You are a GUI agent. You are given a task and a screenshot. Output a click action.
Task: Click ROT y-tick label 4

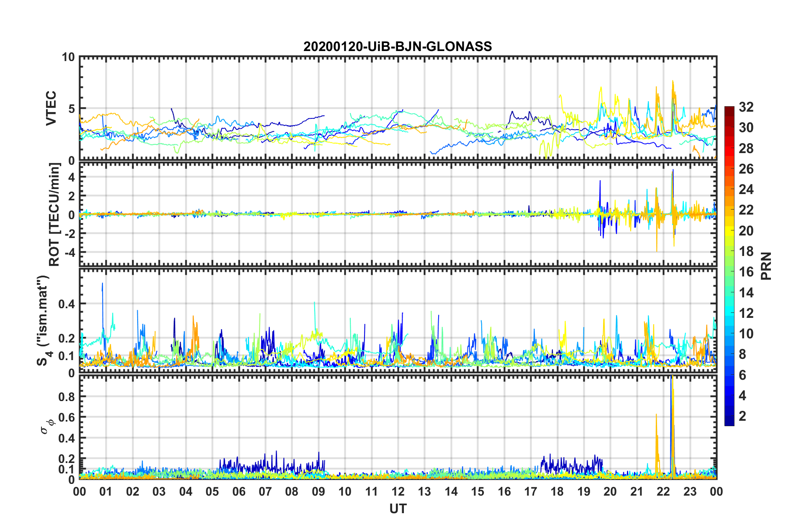(x=72, y=177)
